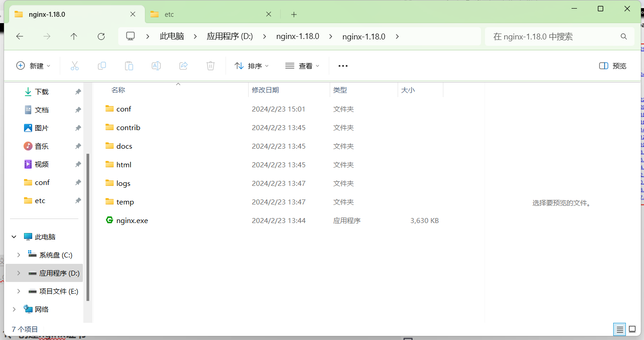The image size is (644, 340).
Task: Sort by 类型 column header
Action: click(x=340, y=90)
